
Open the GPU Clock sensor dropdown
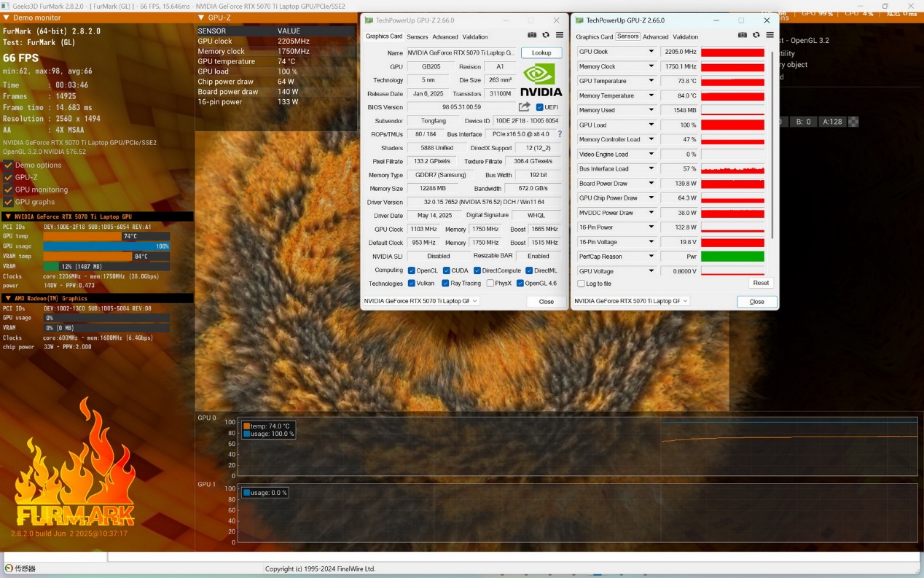pyautogui.click(x=651, y=52)
